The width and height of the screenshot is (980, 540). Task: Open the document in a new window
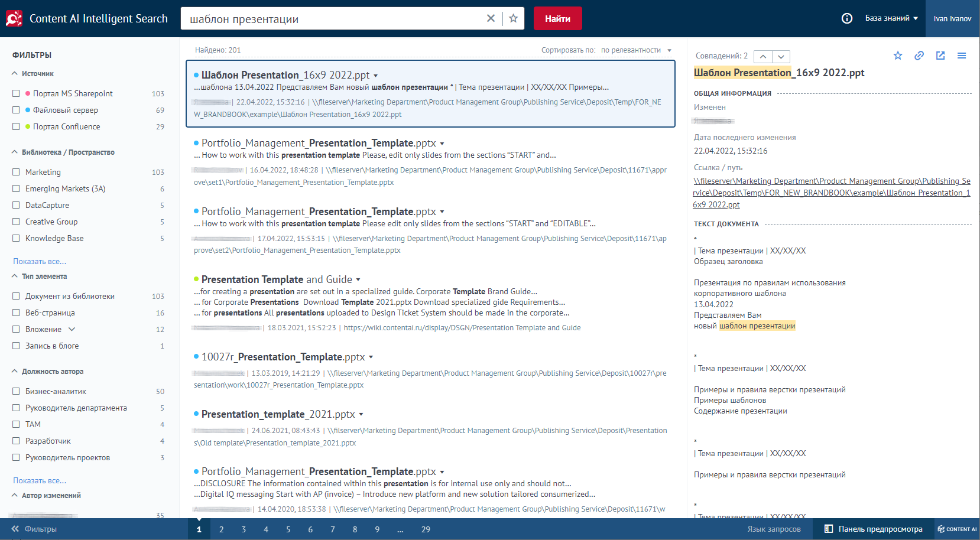(x=940, y=56)
